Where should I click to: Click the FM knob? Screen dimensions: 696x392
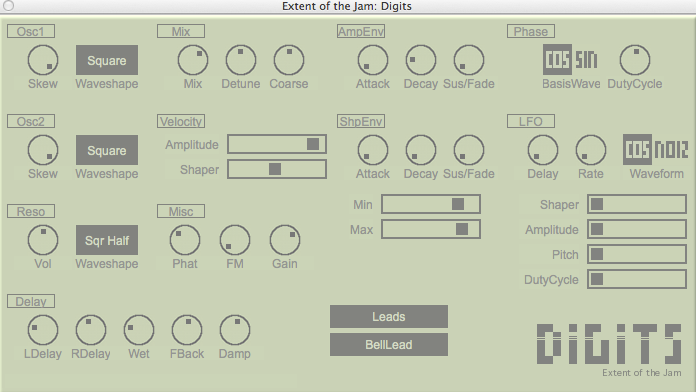[x=235, y=240]
